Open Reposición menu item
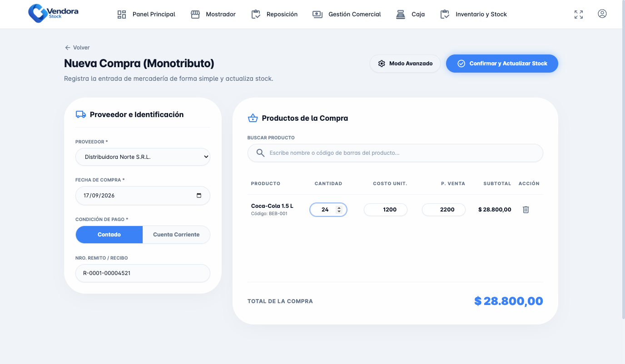The width and height of the screenshot is (625, 364). pyautogui.click(x=274, y=15)
